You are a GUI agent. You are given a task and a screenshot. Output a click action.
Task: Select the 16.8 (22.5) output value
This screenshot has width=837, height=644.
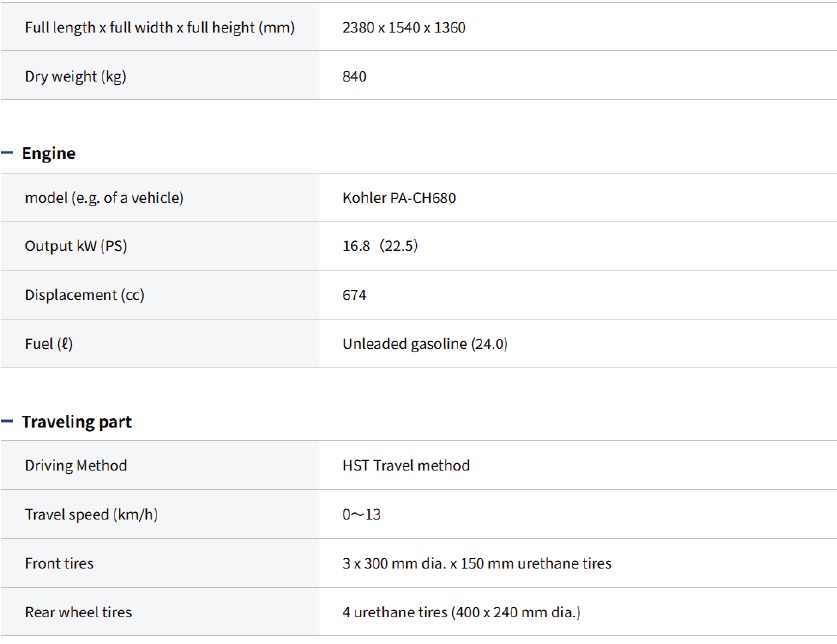(x=380, y=246)
